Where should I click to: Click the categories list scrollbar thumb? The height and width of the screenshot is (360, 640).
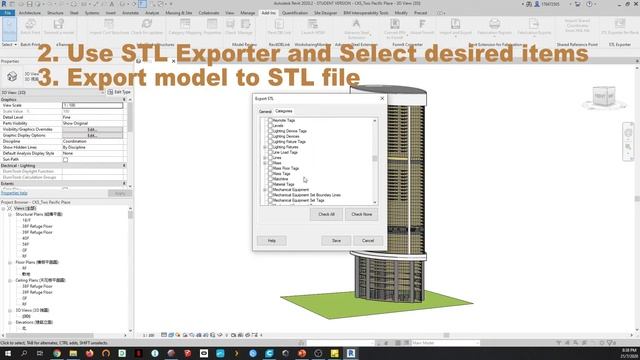coord(375,158)
